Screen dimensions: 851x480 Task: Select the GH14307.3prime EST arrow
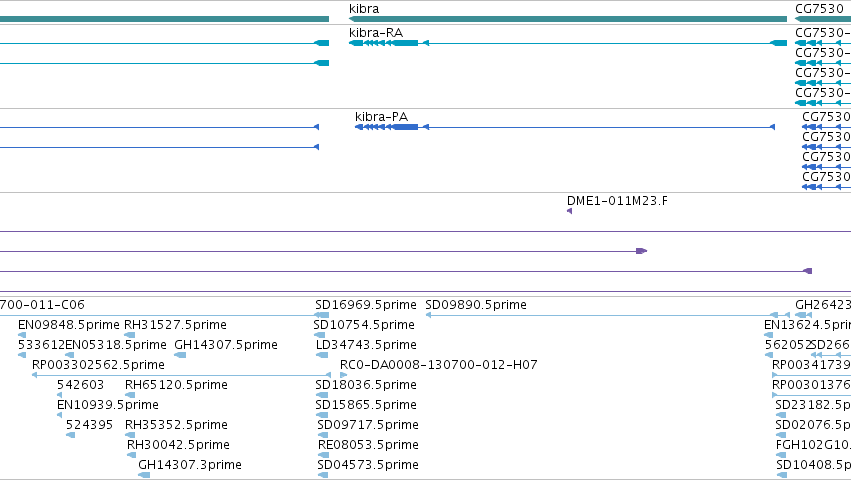144,475
